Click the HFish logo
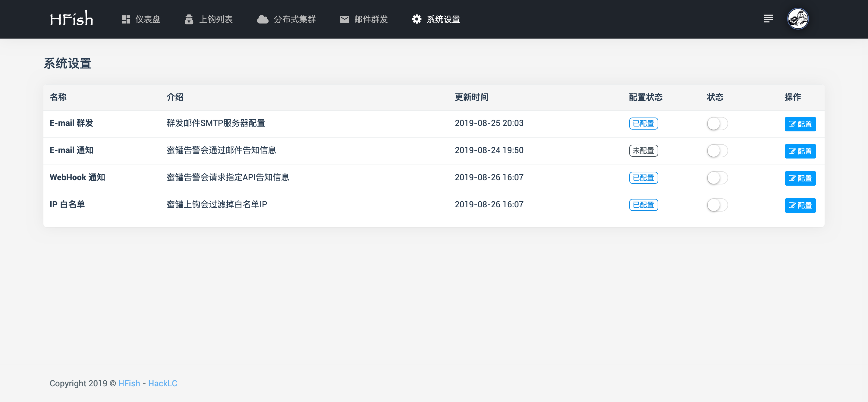Viewport: 868px width, 402px height. [x=71, y=19]
